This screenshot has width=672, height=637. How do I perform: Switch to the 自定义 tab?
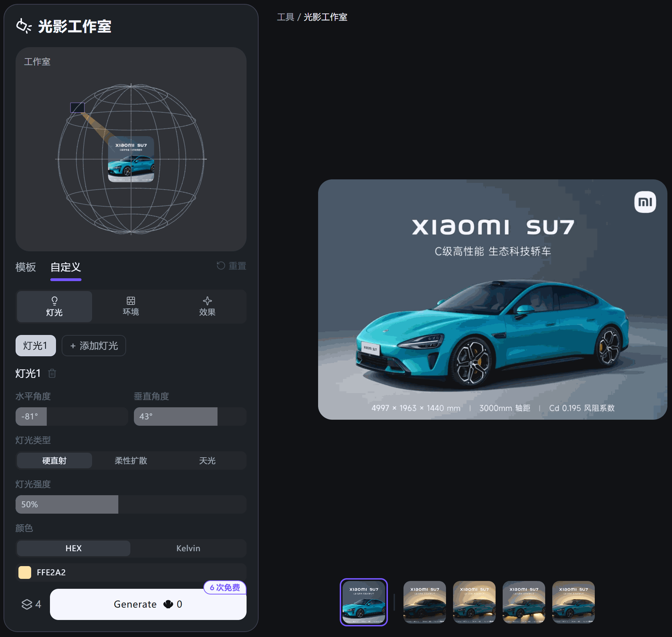click(66, 267)
